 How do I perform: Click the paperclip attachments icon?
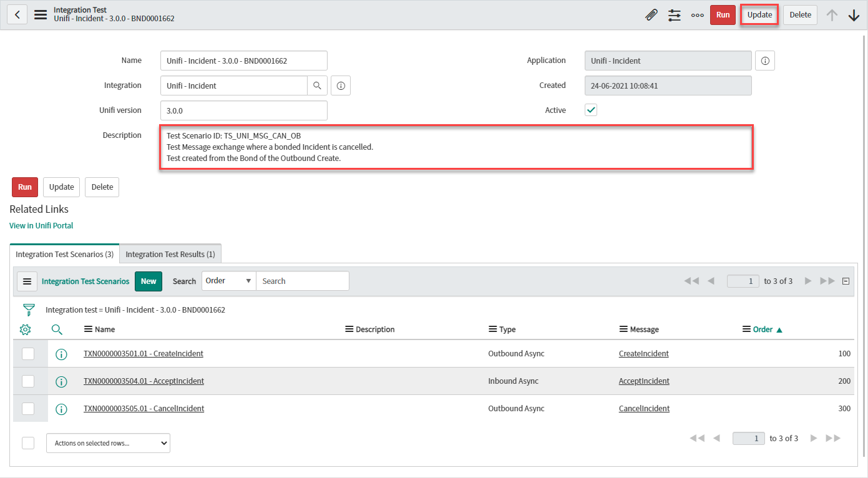click(651, 15)
